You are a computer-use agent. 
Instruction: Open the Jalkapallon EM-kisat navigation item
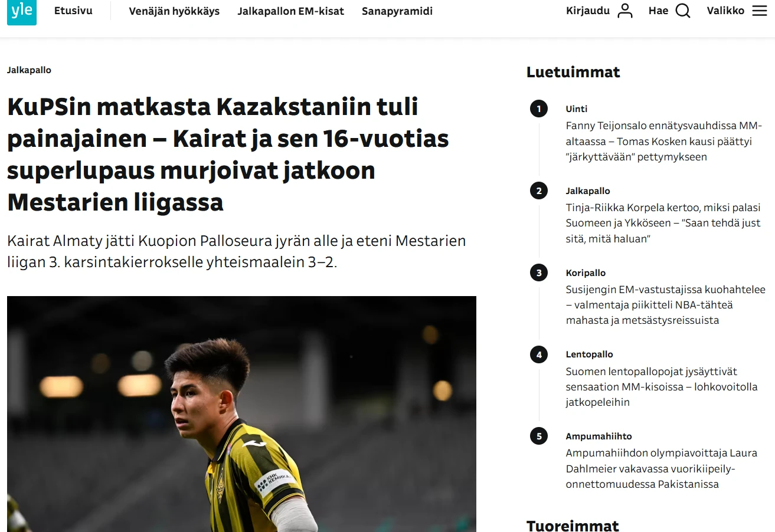tap(290, 11)
